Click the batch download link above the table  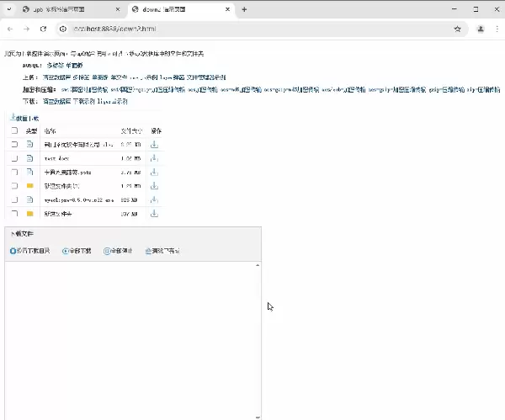point(24,119)
